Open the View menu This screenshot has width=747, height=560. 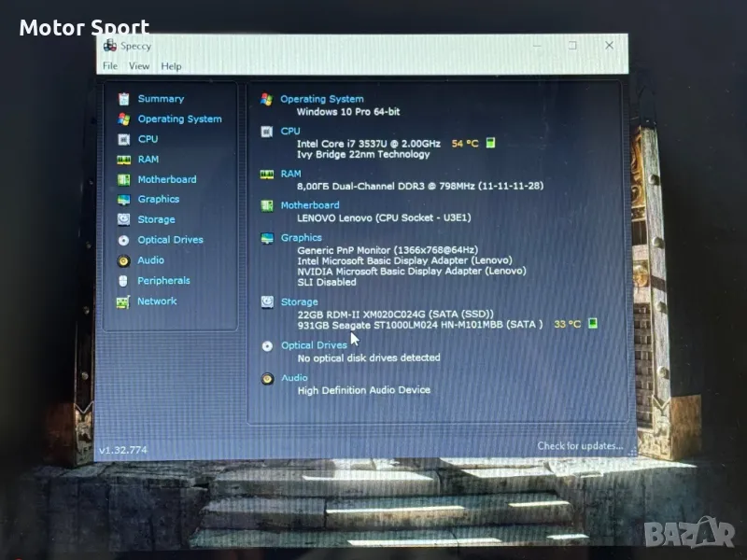139,66
